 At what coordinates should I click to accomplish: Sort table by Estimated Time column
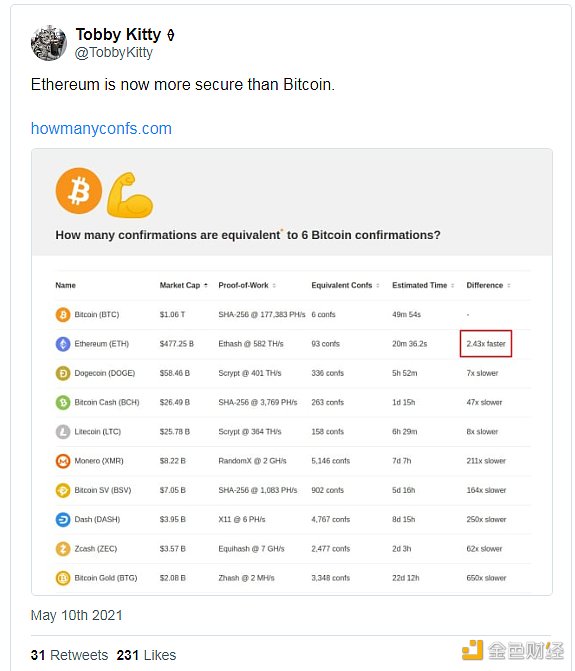pyautogui.click(x=423, y=285)
